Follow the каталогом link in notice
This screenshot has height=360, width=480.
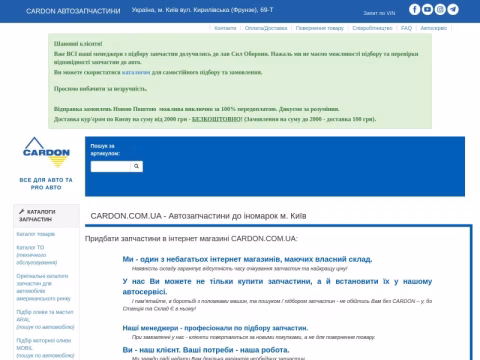tap(136, 72)
